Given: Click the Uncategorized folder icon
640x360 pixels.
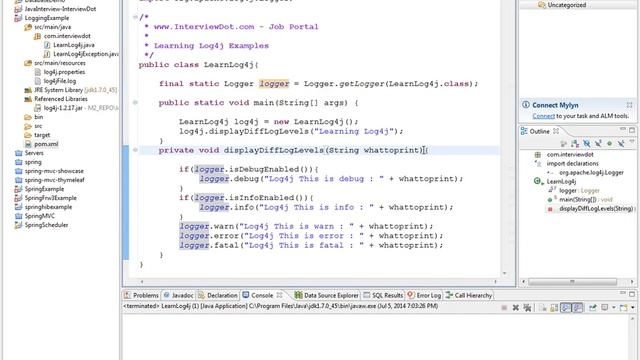Looking at the screenshot, I should coord(542,5).
